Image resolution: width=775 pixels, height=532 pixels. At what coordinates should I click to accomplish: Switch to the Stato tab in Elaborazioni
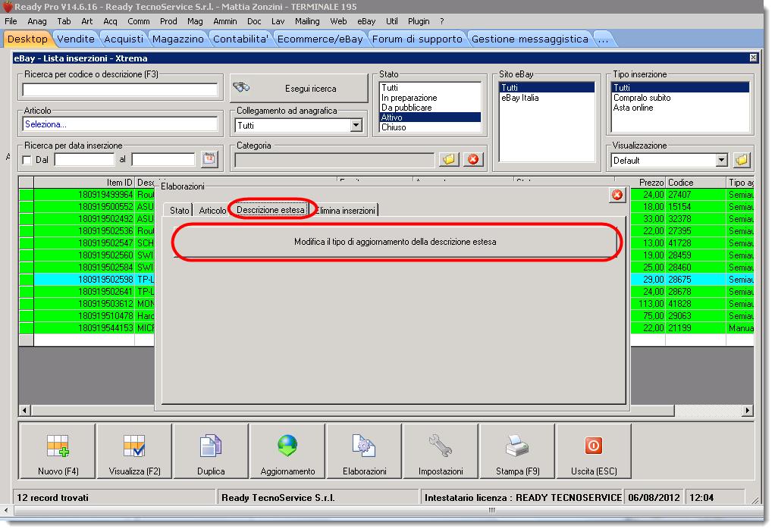point(180,211)
